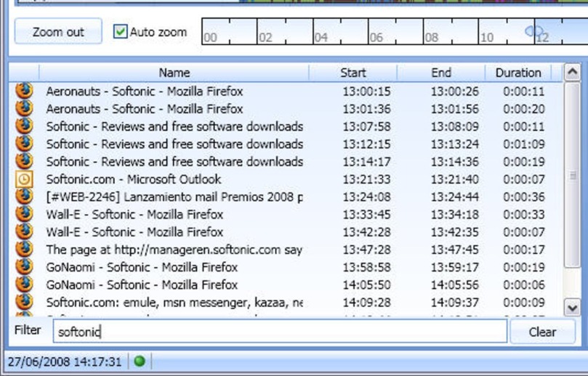Click the green status indicator in status bar

pyautogui.click(x=140, y=361)
